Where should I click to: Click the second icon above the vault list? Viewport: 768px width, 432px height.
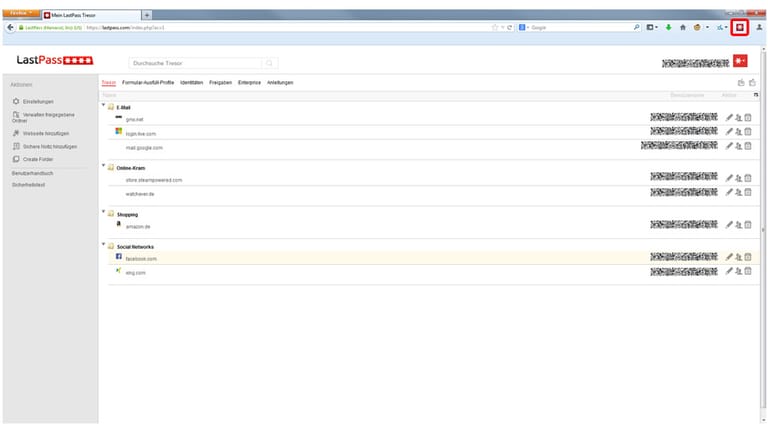point(752,83)
